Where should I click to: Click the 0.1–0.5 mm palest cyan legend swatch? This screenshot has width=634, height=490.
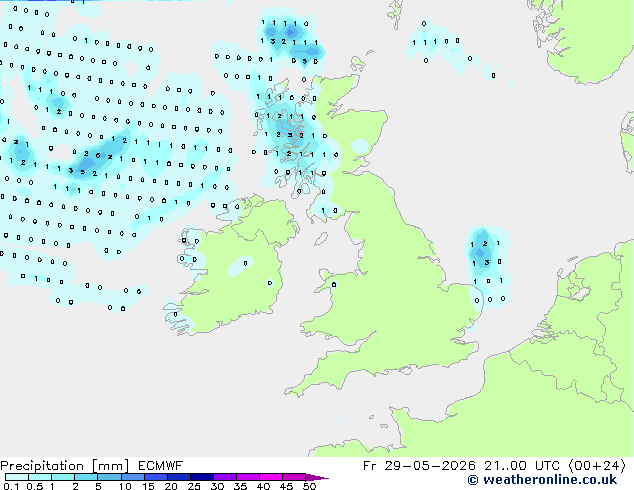[17, 477]
